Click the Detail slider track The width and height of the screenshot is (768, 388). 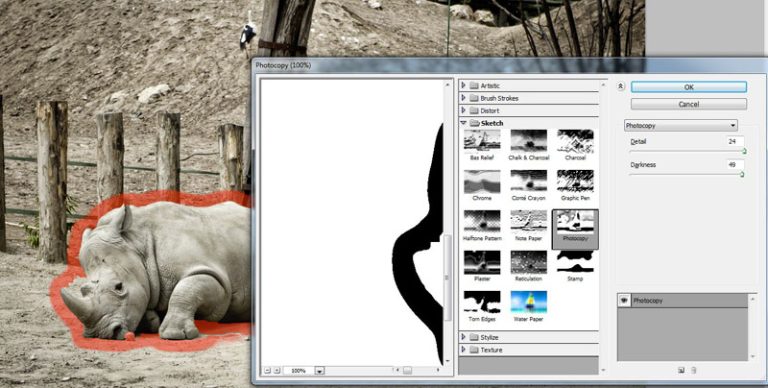(x=687, y=151)
